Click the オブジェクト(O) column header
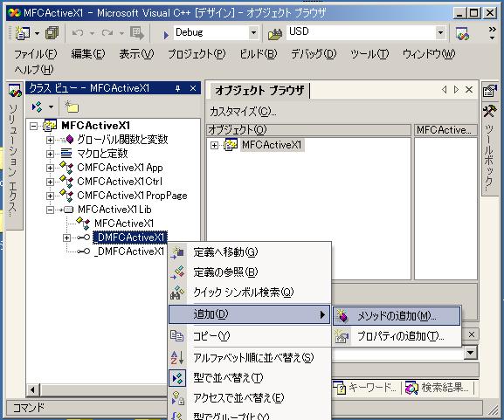 308,130
